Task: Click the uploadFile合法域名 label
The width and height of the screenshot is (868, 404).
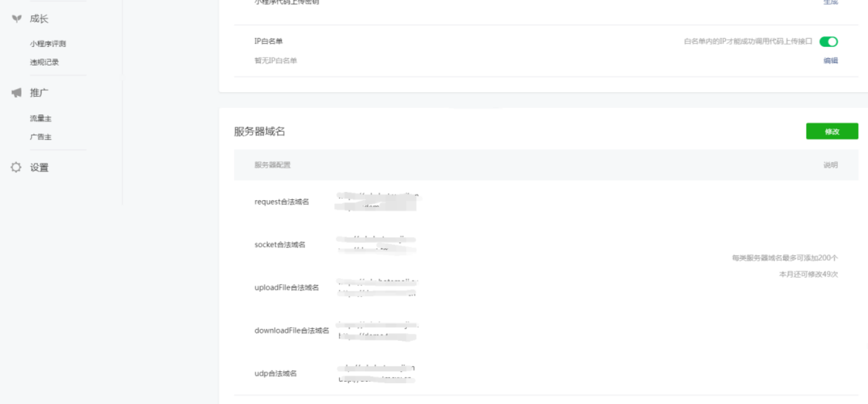Action: pyautogui.click(x=287, y=287)
